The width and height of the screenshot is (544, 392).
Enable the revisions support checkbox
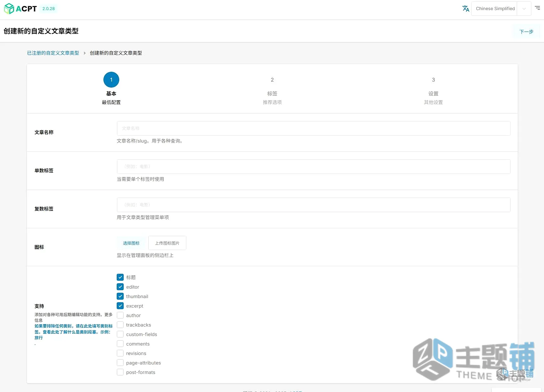click(x=120, y=353)
